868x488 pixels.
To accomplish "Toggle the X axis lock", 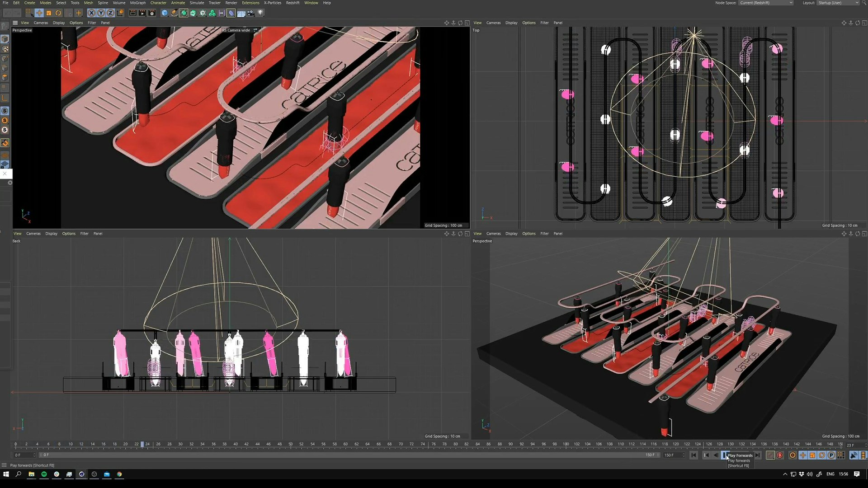I will pyautogui.click(x=91, y=13).
